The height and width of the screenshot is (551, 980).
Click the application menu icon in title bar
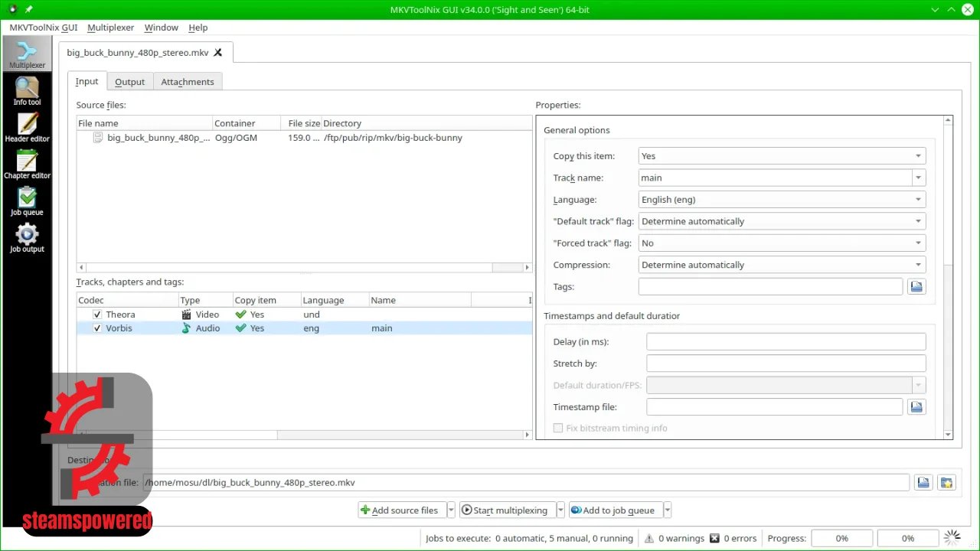pyautogui.click(x=11, y=9)
